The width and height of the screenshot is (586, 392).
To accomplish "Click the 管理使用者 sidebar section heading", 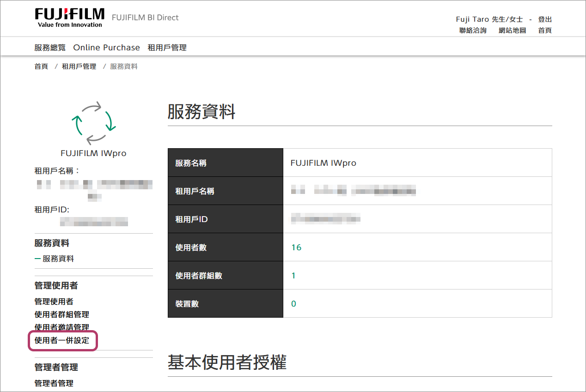I will pos(56,286).
